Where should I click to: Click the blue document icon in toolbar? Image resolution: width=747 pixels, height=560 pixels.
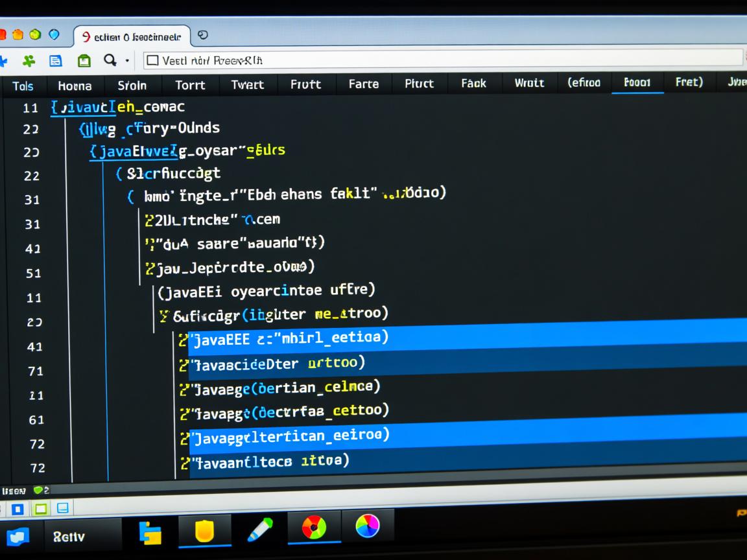[x=56, y=61]
